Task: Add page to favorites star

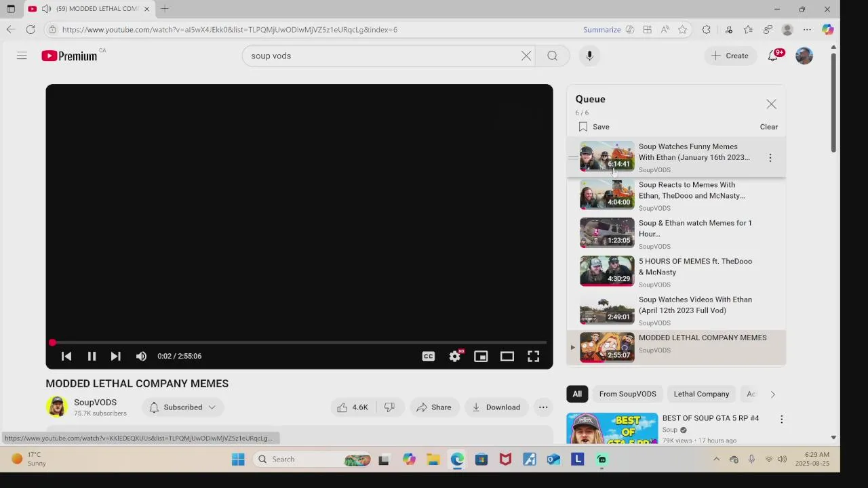Action: tap(683, 30)
